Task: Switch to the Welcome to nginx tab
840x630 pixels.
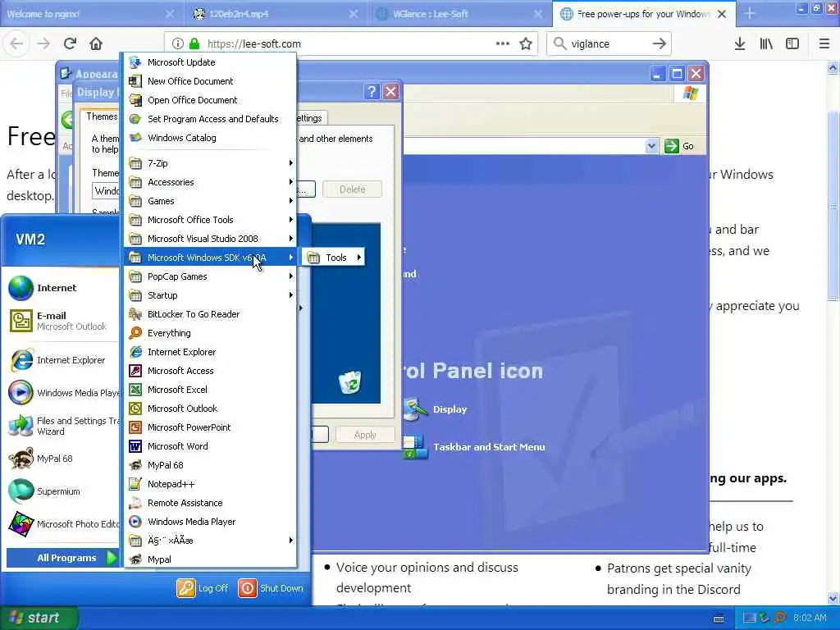Action: (x=91, y=14)
